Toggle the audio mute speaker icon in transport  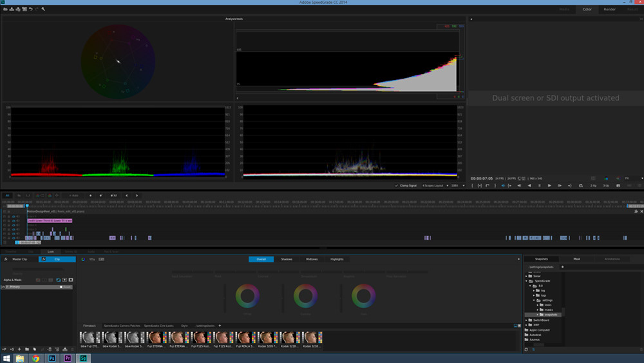tap(503, 186)
